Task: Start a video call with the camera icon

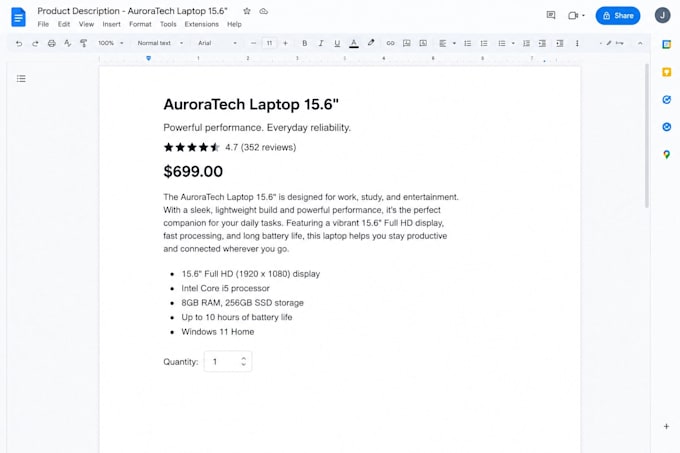Action: [573, 16]
